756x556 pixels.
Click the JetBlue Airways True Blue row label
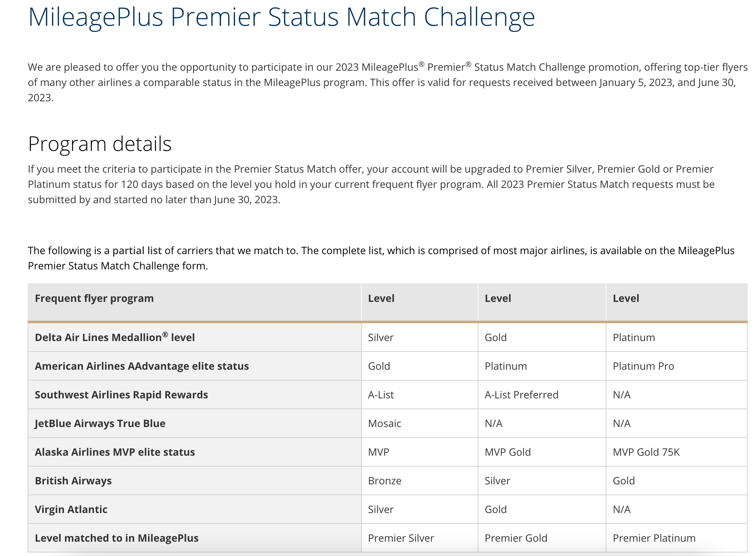[x=100, y=424]
